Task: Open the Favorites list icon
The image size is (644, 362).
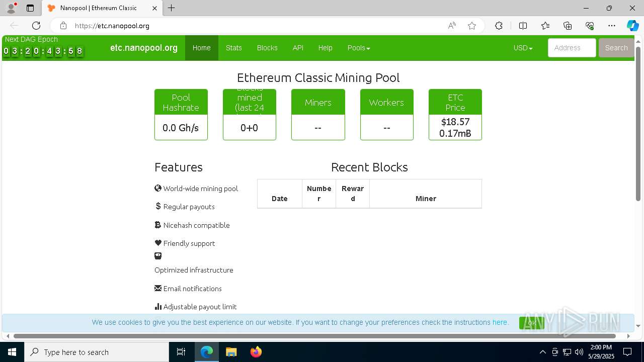Action: 545,26
